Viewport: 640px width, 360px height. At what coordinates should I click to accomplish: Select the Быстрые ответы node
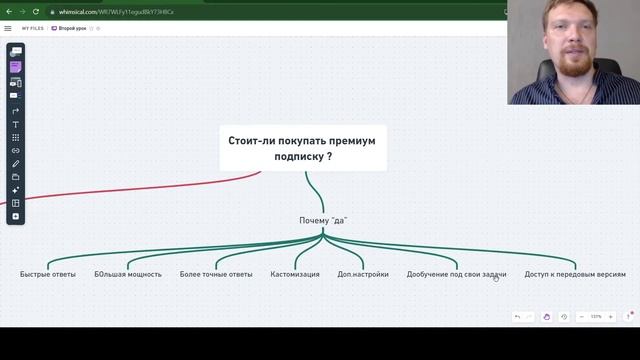click(48, 274)
